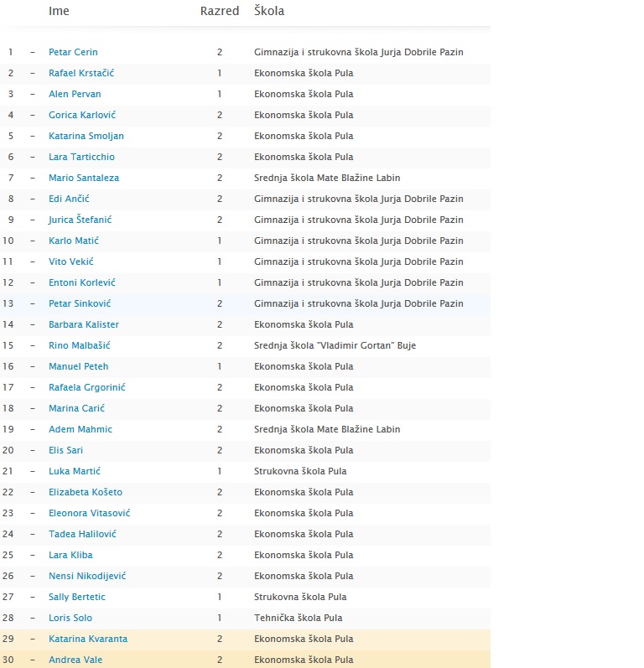The image size is (644, 668).
Task: Click the grade value in Karlo Matić's row
Action: pyautogui.click(x=220, y=241)
